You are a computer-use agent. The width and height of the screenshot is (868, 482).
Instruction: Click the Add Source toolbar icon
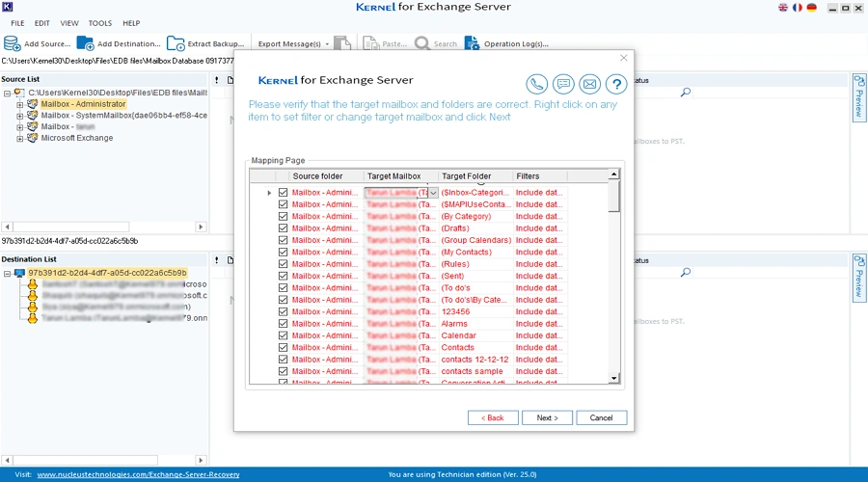(x=13, y=43)
